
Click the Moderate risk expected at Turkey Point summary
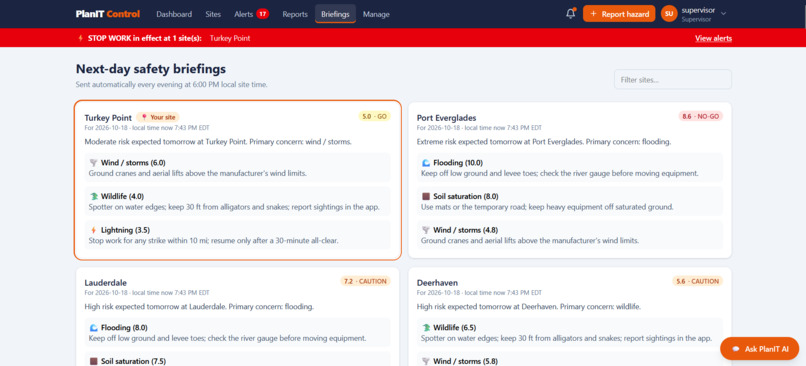[218, 141]
